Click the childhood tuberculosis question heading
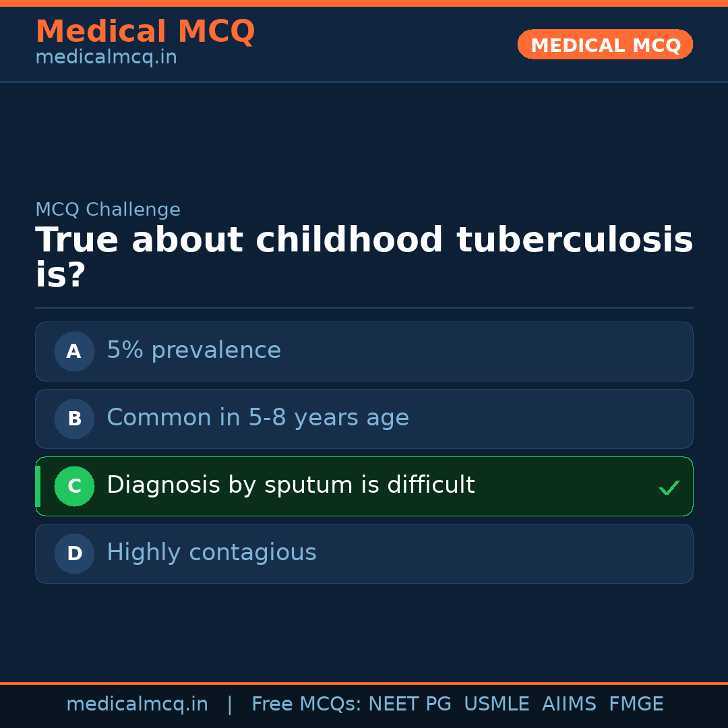728x728 pixels. pos(364,257)
